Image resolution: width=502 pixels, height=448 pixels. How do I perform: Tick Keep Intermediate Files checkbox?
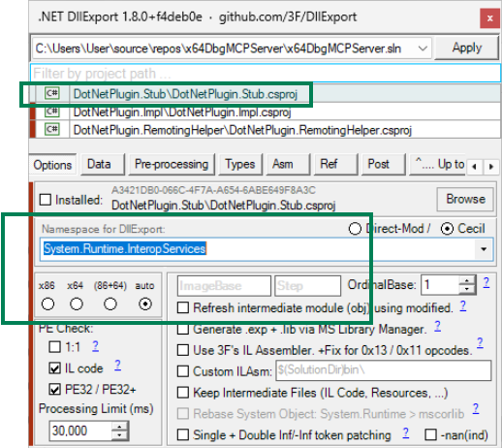point(183,393)
